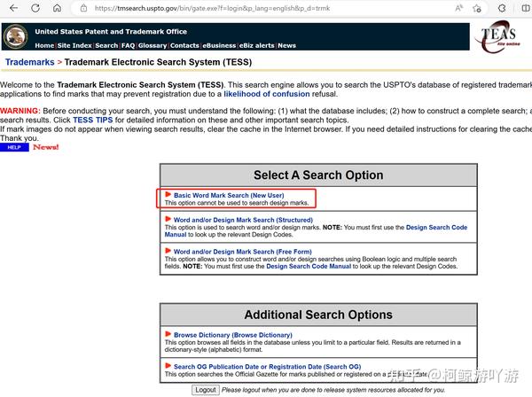532x397 pixels.
Task: Click 'Please logout when you are done' notice
Action: (333, 390)
